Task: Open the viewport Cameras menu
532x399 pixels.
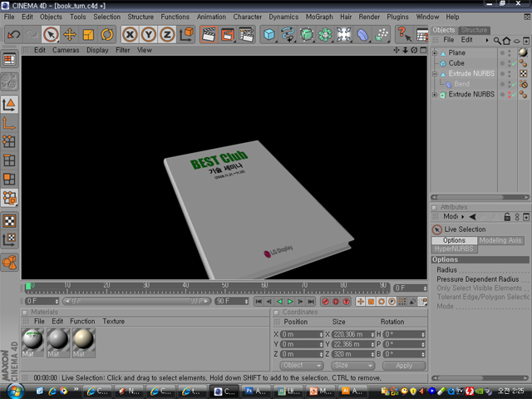Action: click(x=66, y=50)
